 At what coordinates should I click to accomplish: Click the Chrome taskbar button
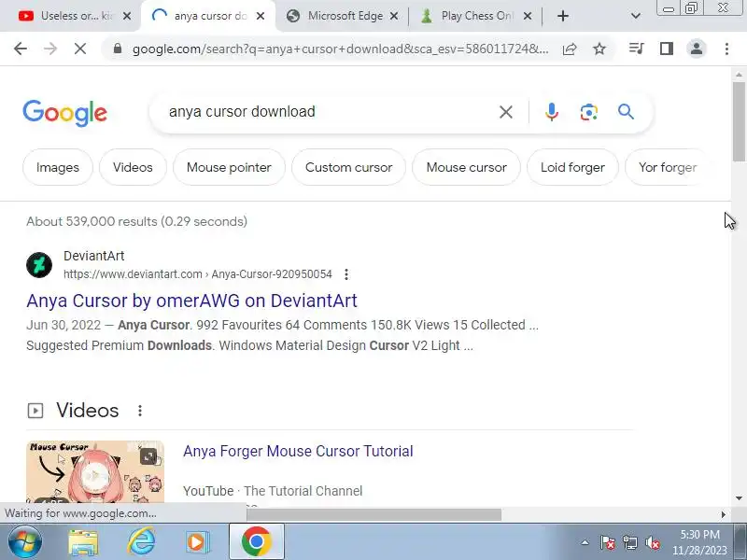click(256, 541)
